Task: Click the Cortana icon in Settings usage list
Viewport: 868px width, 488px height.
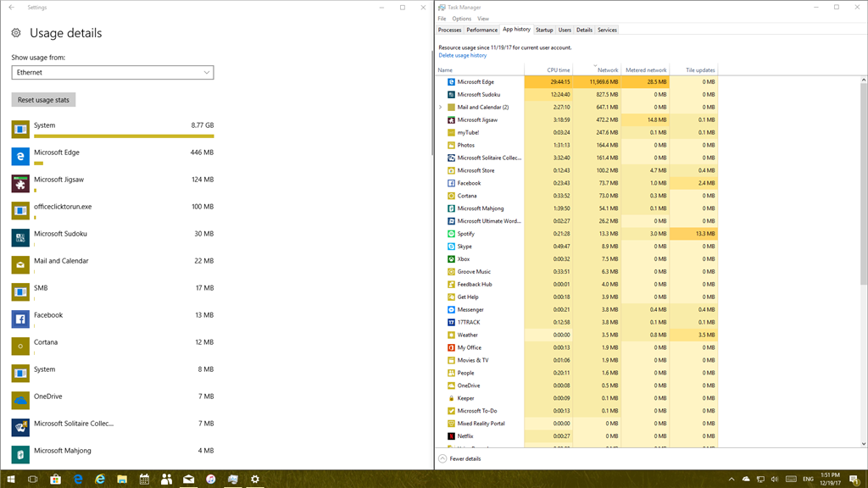Action: click(20, 346)
